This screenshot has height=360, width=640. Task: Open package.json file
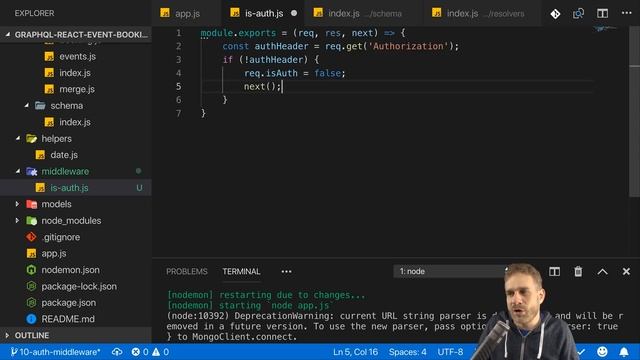point(69,303)
